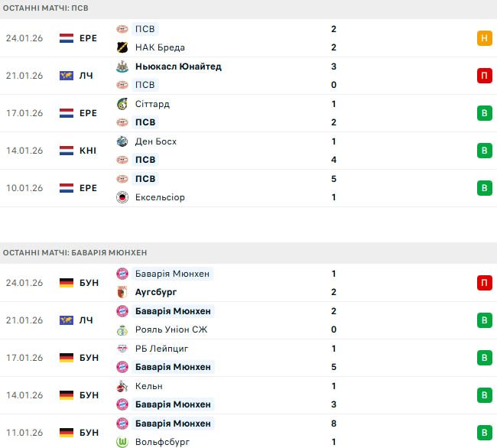Click the red loss badge for Newcastle match
497x448 pixels.
tap(485, 76)
